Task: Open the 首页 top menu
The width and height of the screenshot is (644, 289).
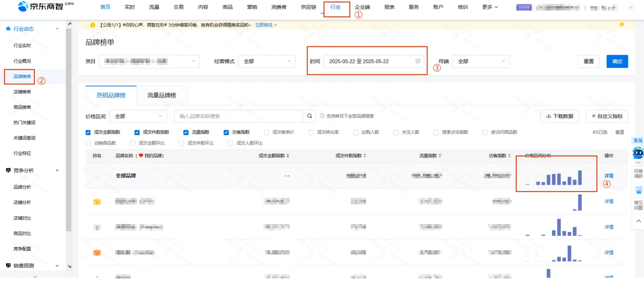Action: click(105, 7)
